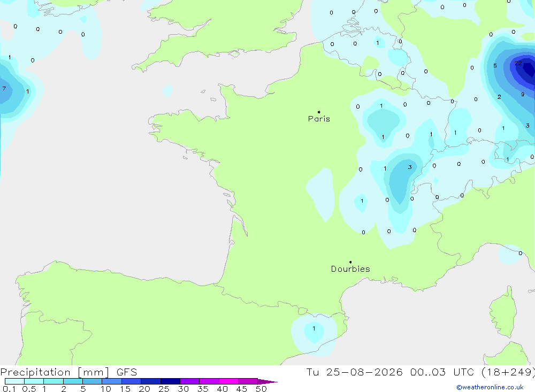Pick the 20–25 mm legend swatch

click(151, 381)
